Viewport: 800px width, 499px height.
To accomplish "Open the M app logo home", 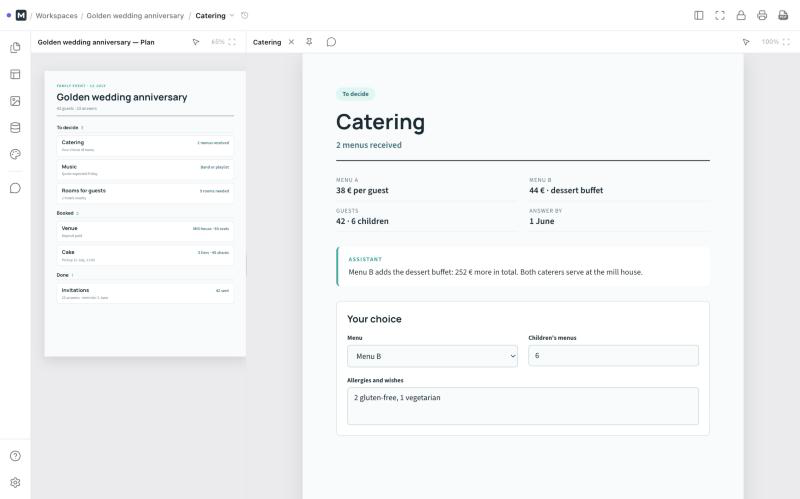I will pyautogui.click(x=21, y=15).
